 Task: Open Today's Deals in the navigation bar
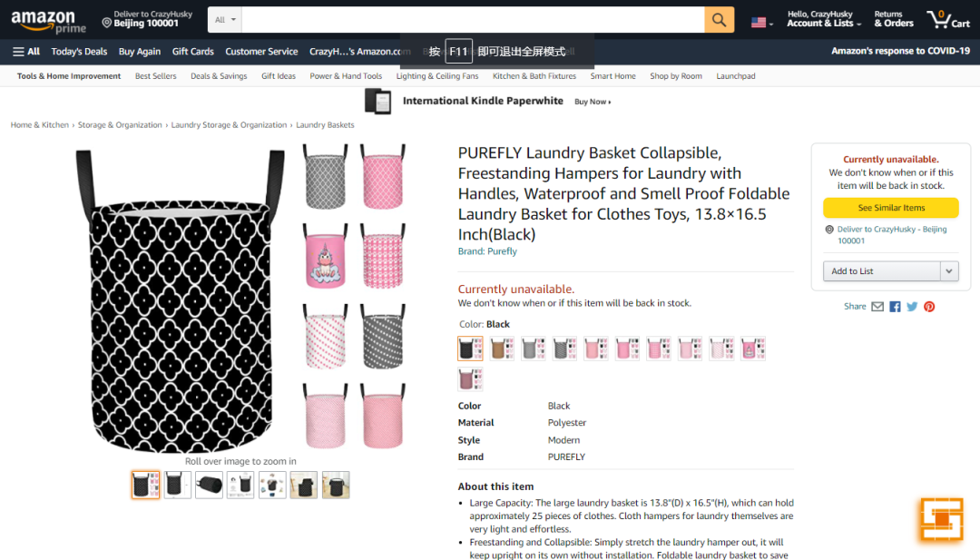pos(79,52)
